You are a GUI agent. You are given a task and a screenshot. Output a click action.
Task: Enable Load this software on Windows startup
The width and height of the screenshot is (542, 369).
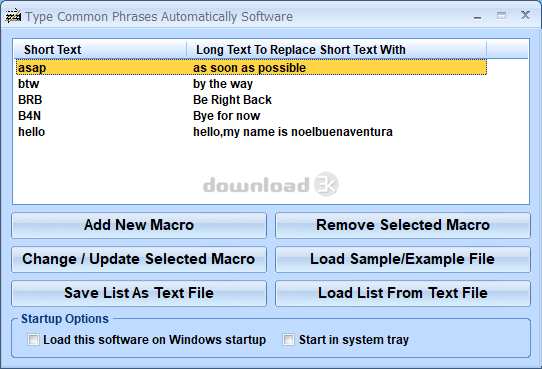click(34, 340)
